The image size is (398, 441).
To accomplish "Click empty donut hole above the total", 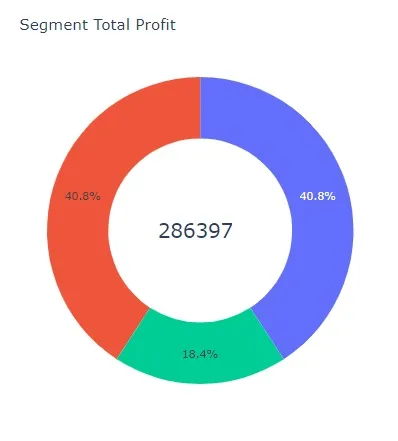I will [200, 180].
